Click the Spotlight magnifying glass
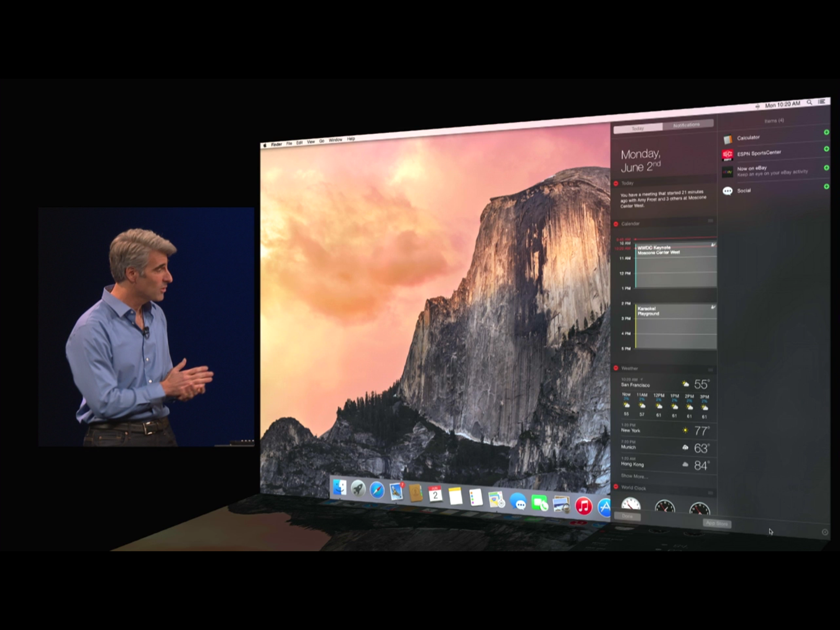Viewport: 840px width, 630px height. (x=809, y=103)
